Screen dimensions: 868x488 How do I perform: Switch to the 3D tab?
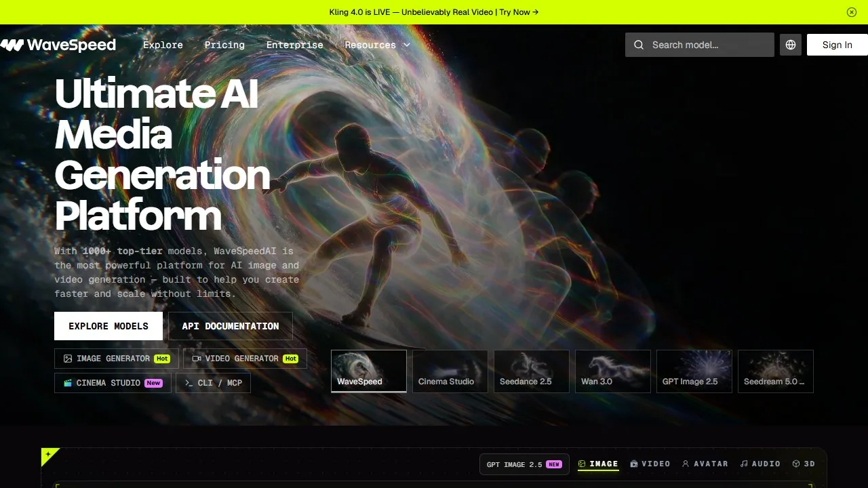pyautogui.click(x=804, y=464)
